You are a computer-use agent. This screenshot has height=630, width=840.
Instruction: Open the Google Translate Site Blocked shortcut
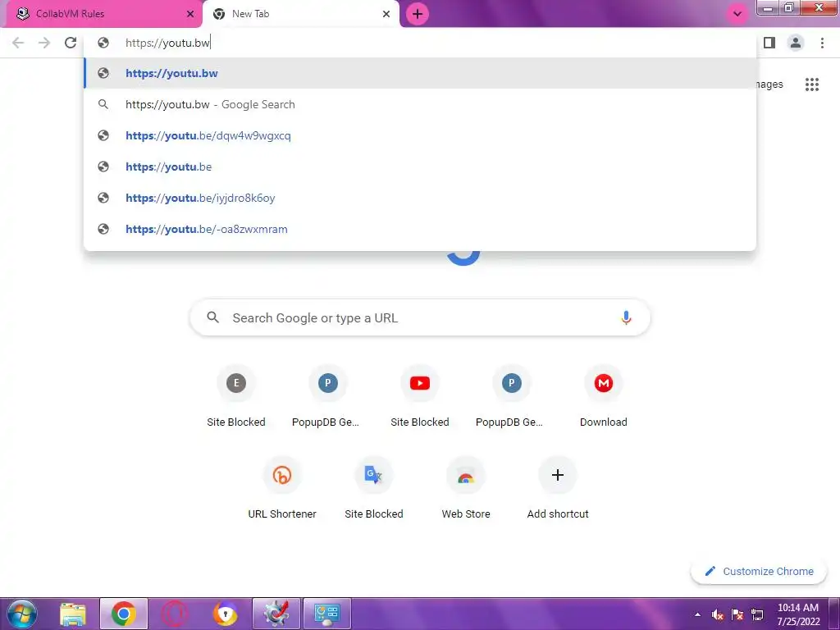[374, 487]
